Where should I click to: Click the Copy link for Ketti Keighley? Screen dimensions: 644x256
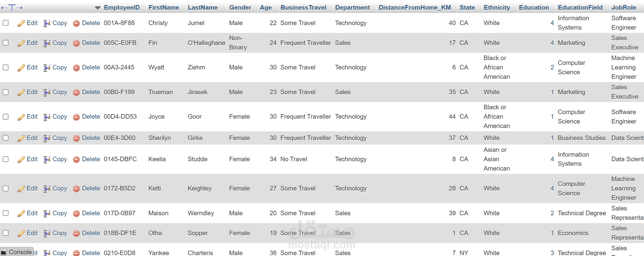60,188
